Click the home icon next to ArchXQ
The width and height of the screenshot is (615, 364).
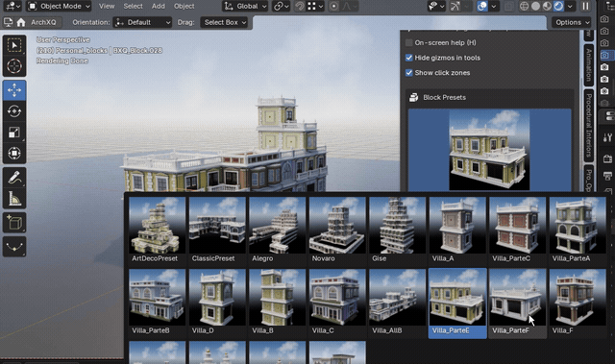[x=21, y=22]
